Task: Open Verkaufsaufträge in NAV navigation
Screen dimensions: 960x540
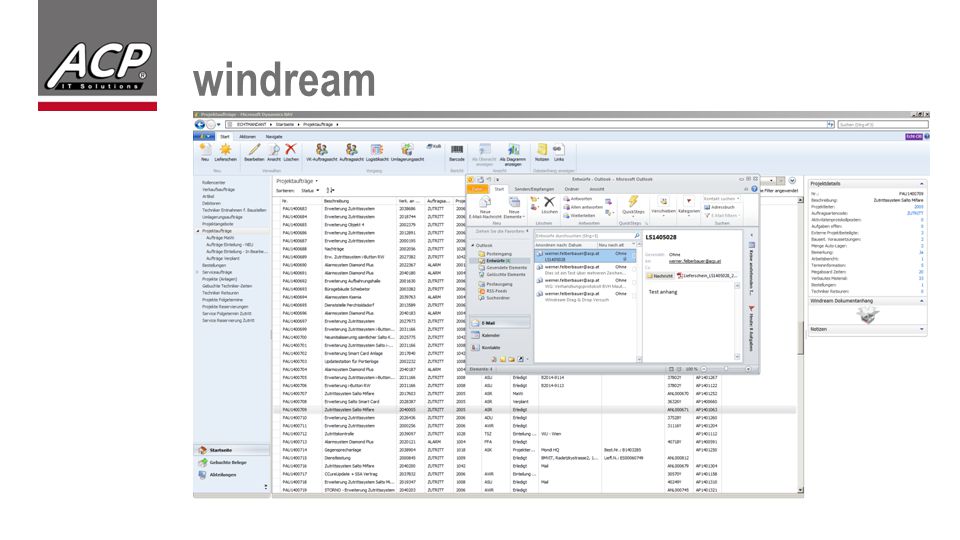Action: (219, 190)
